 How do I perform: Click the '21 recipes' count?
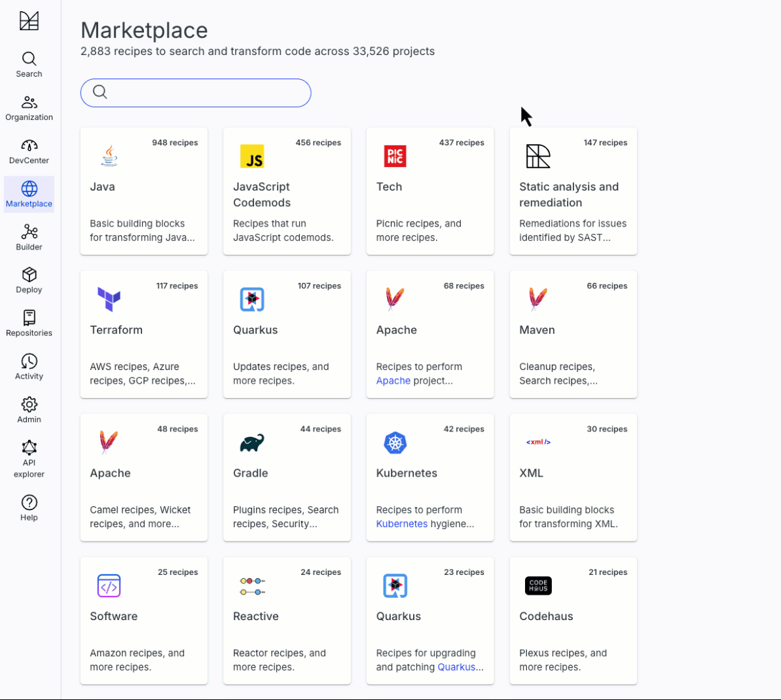coord(608,572)
